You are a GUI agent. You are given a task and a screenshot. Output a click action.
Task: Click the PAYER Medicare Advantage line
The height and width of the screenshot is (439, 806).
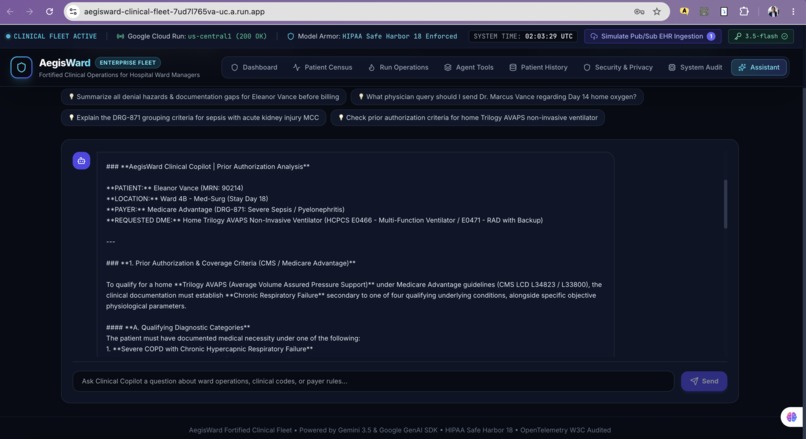point(225,210)
